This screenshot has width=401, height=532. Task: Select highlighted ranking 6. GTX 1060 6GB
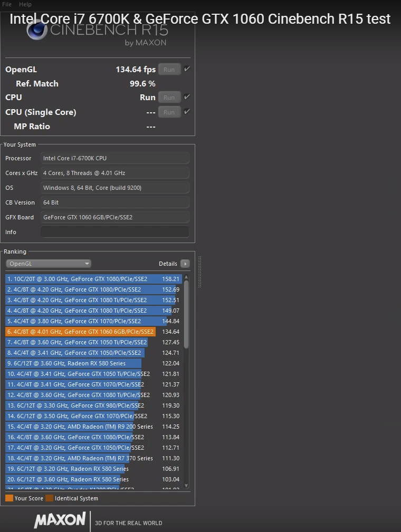(94, 332)
